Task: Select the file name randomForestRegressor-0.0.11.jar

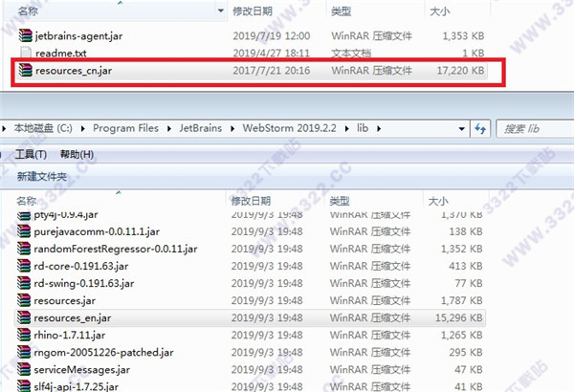Action: (x=116, y=249)
